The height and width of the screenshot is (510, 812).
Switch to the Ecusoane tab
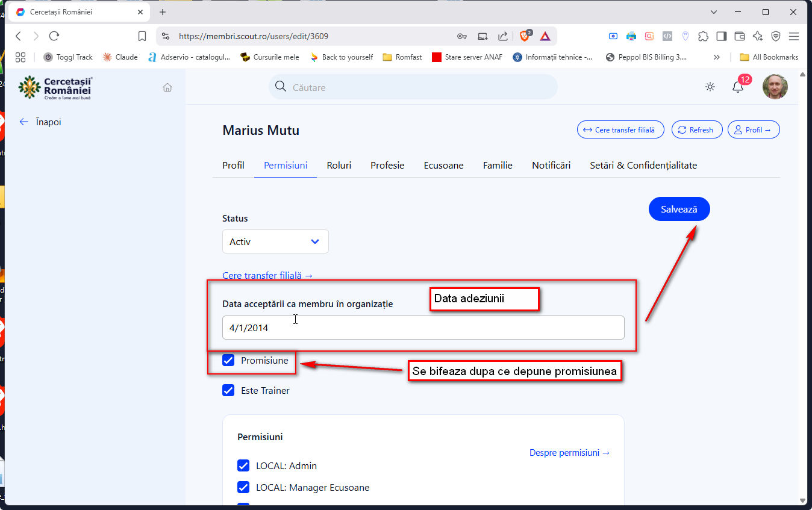tap(443, 165)
